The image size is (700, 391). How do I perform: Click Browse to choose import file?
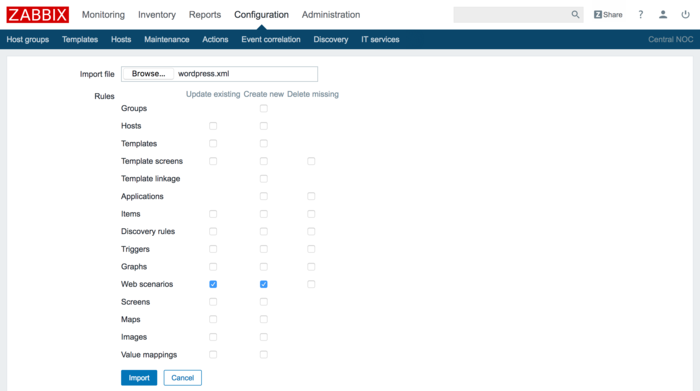click(148, 74)
